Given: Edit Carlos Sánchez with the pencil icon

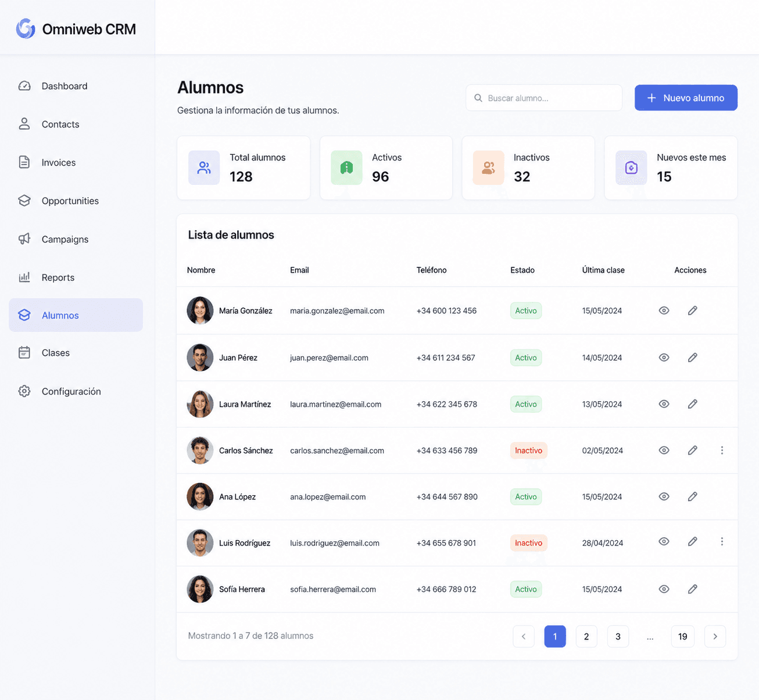Looking at the screenshot, I should 692,451.
